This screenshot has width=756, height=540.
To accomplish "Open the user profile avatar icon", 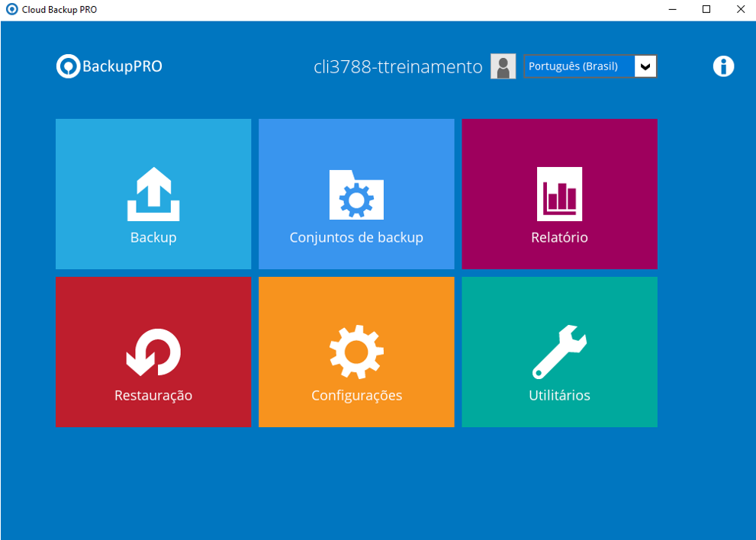I will 503,66.
